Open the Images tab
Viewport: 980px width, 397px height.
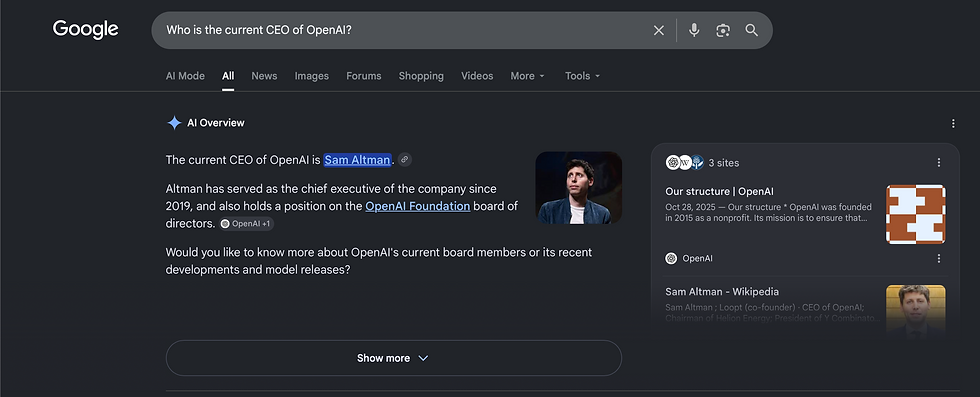312,76
